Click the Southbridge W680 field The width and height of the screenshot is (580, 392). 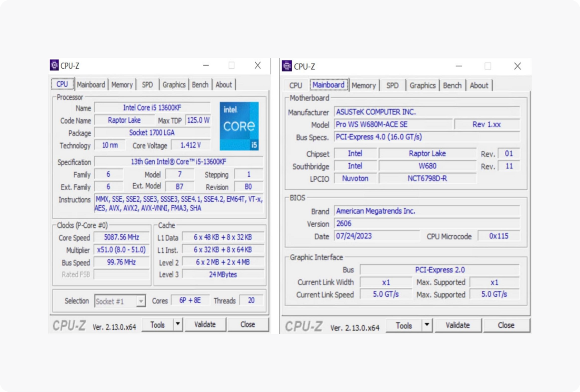pos(427,166)
